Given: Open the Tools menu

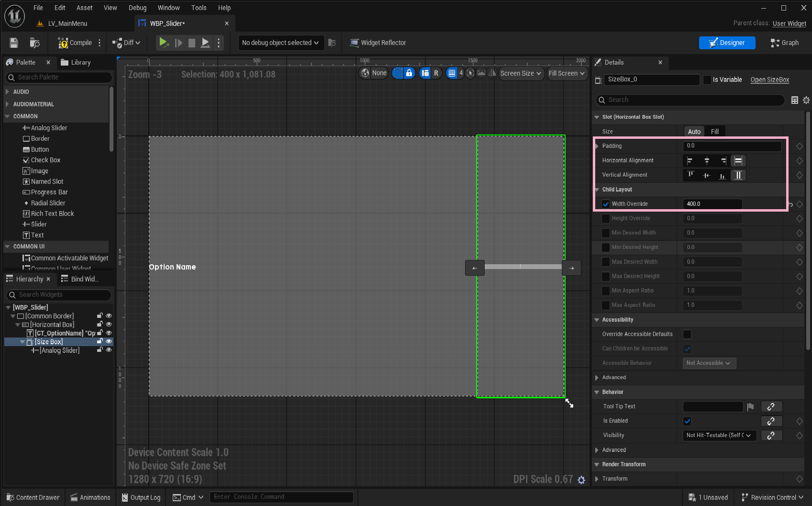Looking at the screenshot, I should click(x=199, y=8).
